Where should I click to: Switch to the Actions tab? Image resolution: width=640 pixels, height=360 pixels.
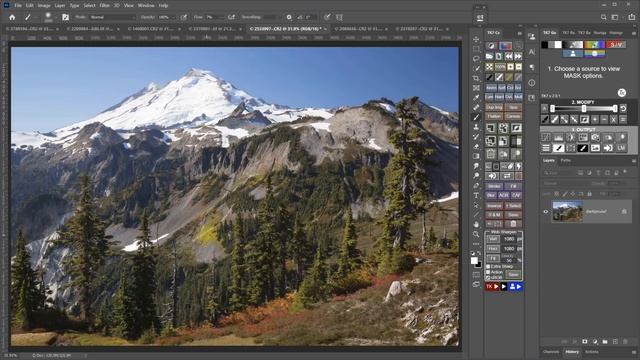[592, 352]
